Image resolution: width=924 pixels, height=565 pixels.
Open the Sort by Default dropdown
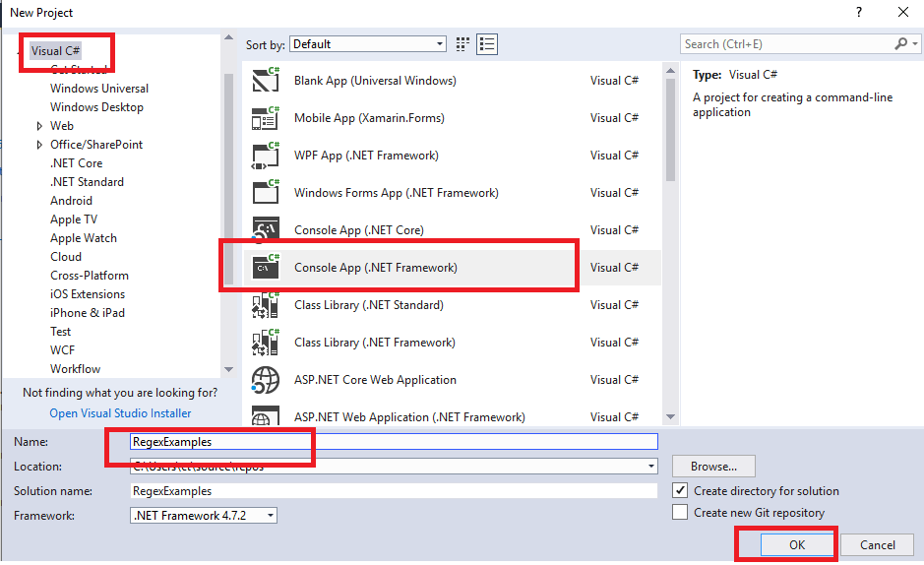[368, 44]
